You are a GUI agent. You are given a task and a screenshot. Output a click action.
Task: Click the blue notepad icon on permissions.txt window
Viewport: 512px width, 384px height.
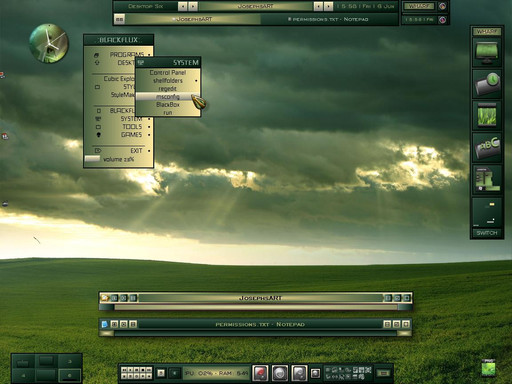click(x=105, y=324)
